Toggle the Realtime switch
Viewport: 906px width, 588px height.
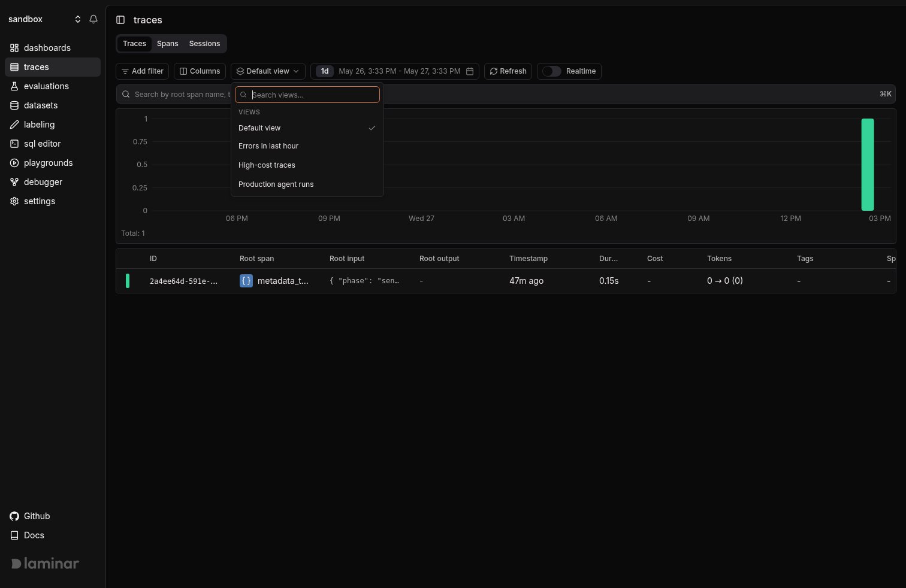click(551, 71)
